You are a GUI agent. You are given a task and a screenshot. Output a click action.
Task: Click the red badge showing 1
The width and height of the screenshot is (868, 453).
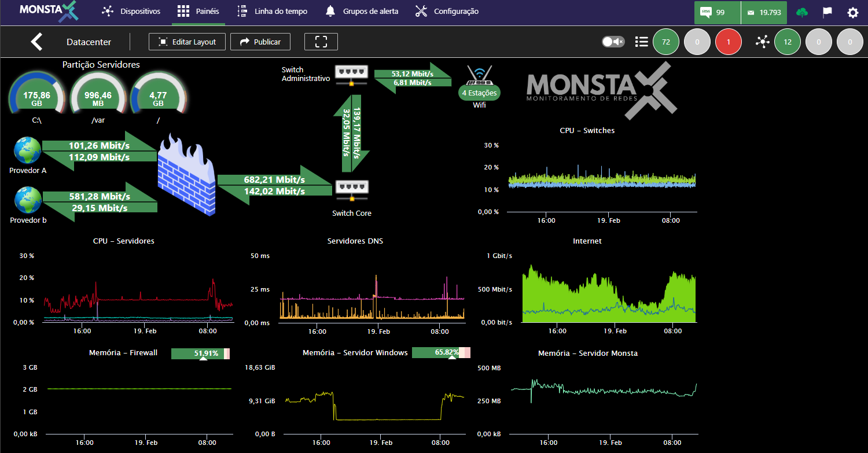click(x=729, y=42)
